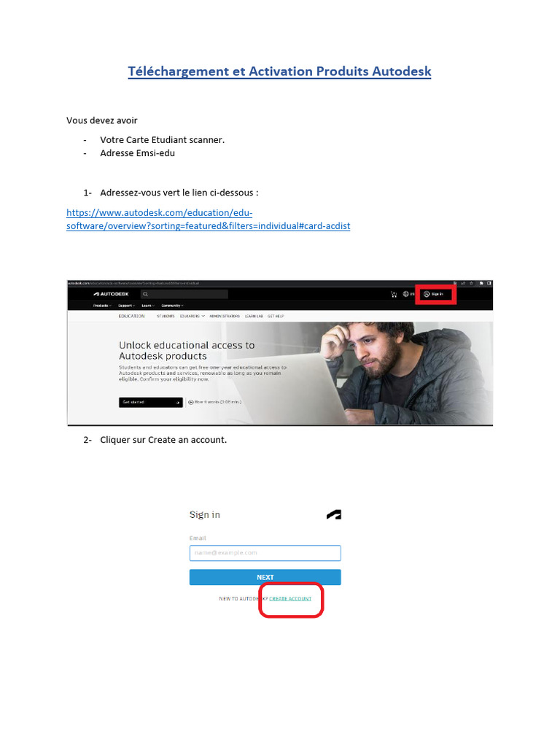The height and width of the screenshot is (747, 560).
Task: Click the play icon for How it works
Action: point(191,402)
